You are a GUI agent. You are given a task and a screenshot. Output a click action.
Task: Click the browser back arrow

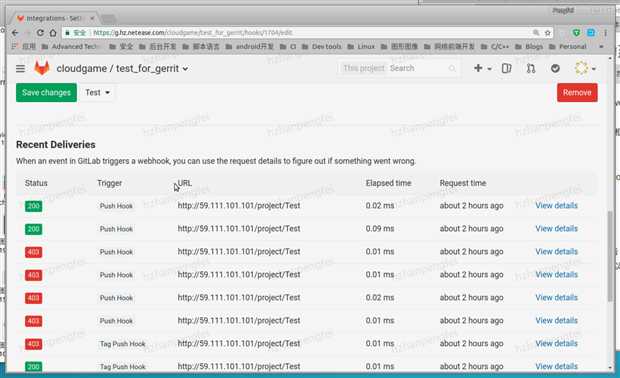point(15,33)
